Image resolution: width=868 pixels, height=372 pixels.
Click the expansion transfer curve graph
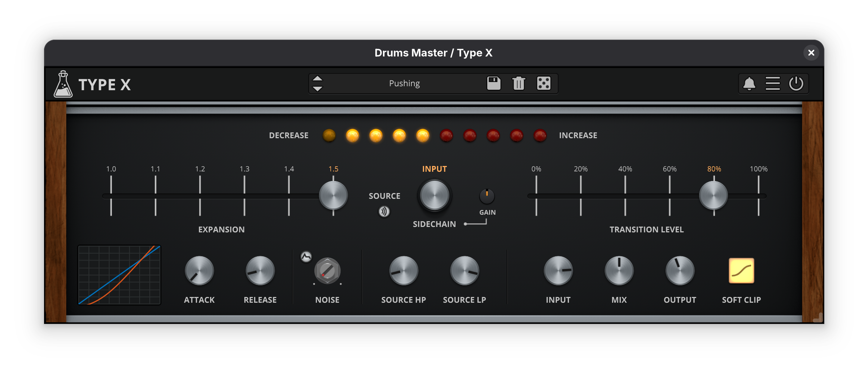click(x=119, y=275)
